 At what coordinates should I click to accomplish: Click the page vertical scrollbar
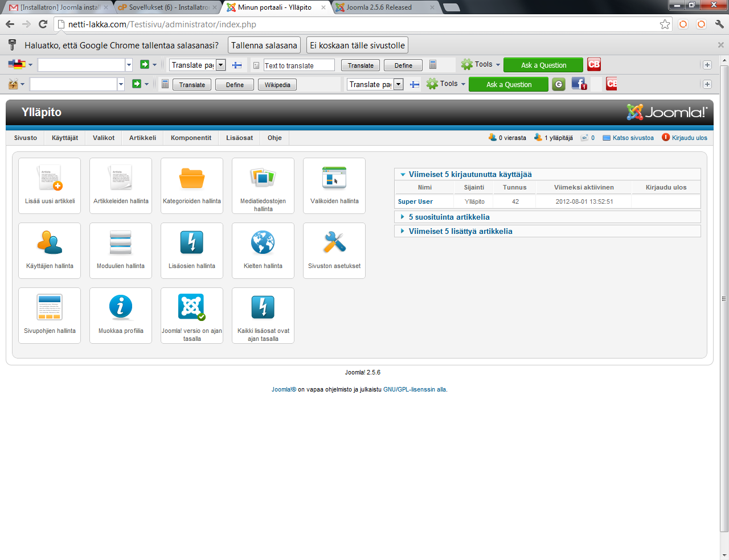coord(724,299)
